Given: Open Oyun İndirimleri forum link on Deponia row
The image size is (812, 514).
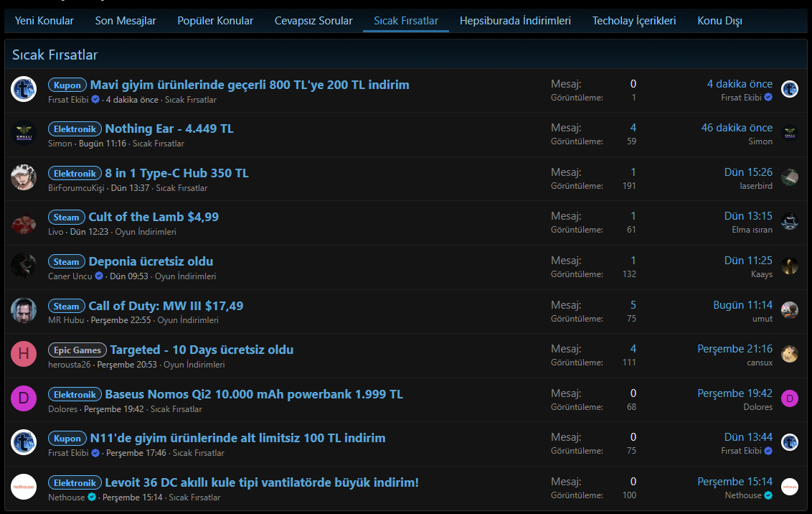Looking at the screenshot, I should (x=185, y=276).
